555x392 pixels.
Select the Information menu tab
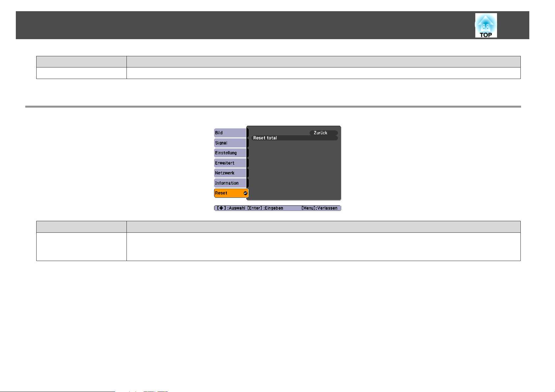[231, 183]
